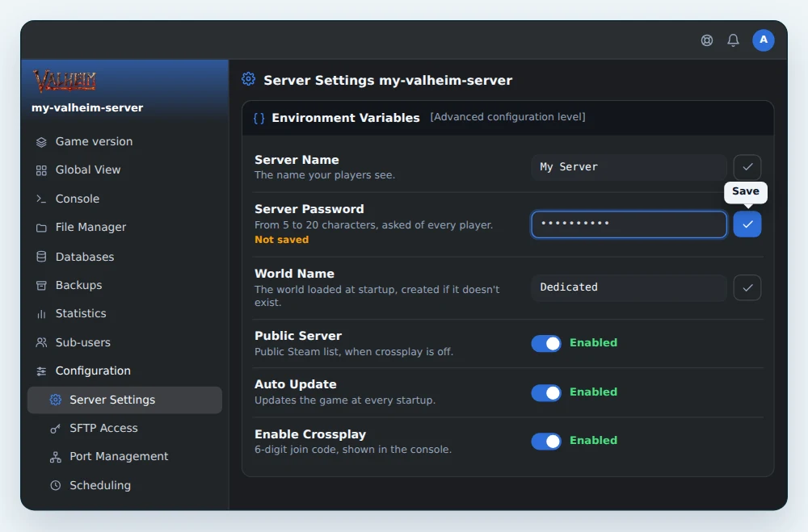
Task: Go to Global View
Action: pos(124,170)
